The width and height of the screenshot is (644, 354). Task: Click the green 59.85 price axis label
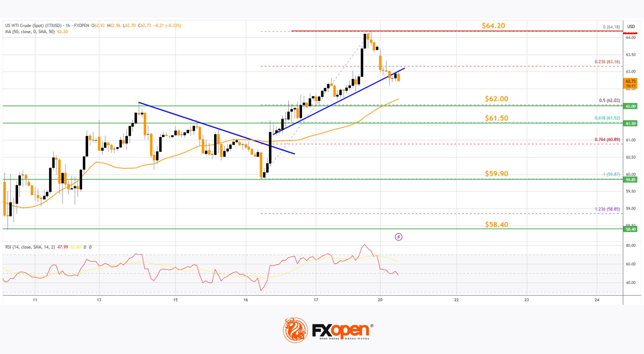(x=630, y=180)
